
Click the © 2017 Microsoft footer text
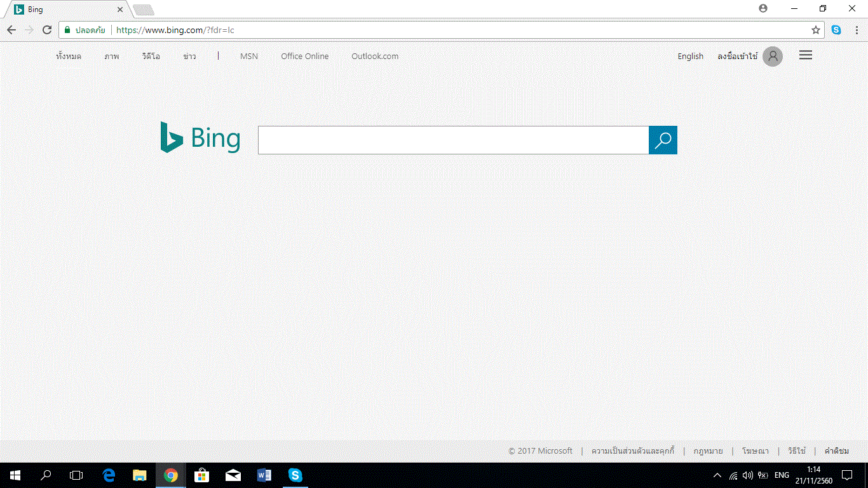[541, 451]
